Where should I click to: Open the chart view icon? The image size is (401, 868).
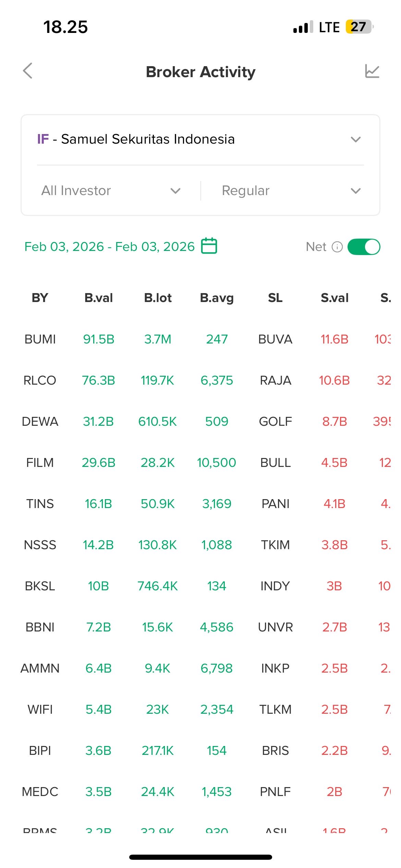[x=372, y=71]
